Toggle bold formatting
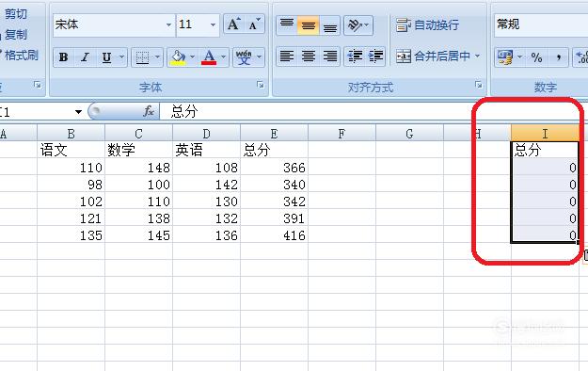This screenshot has height=371, width=588. (63, 57)
